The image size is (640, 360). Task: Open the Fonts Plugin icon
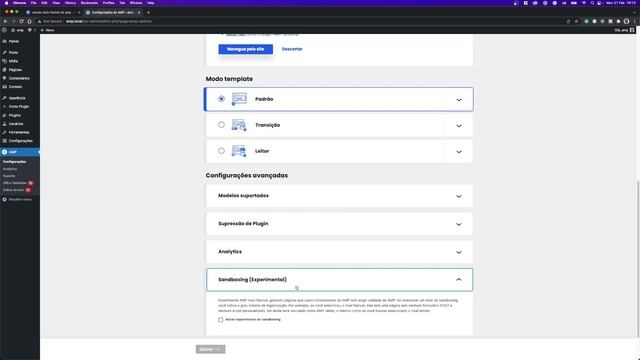4,107
